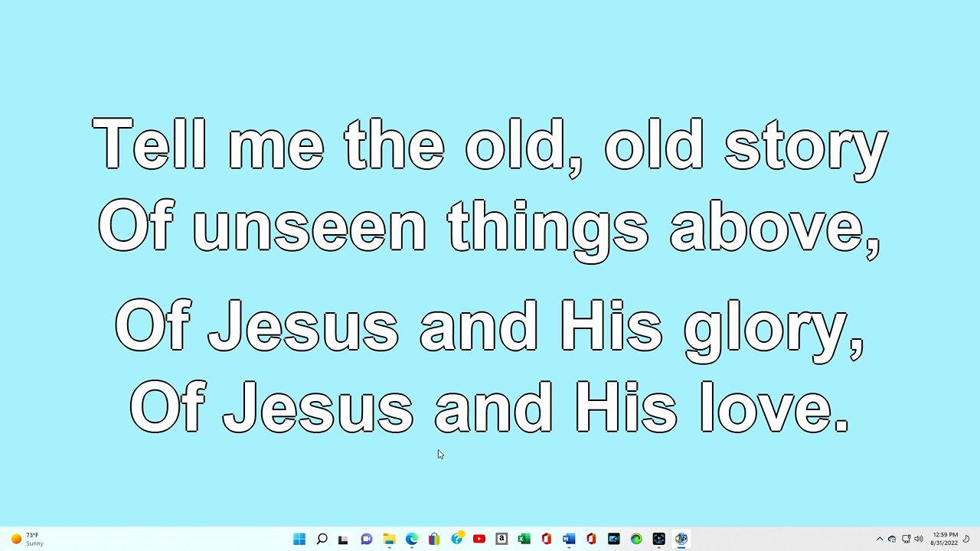The width and height of the screenshot is (980, 551).
Task: Open OneDrive sync status icon
Action: point(892,539)
